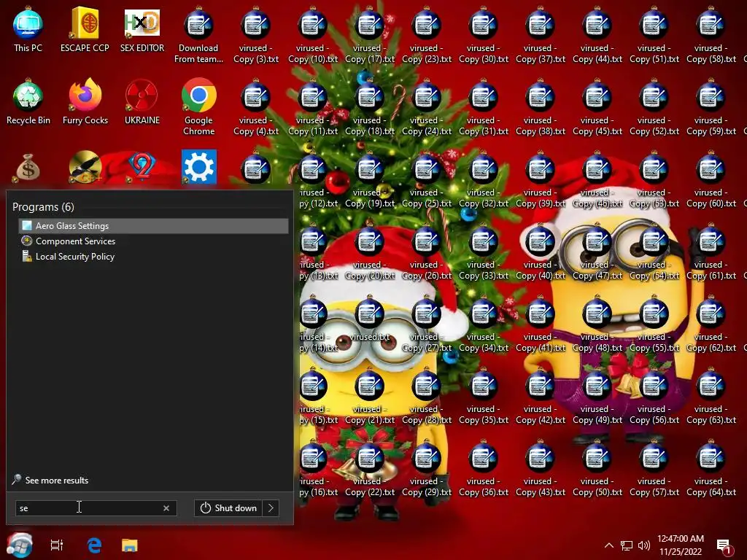
Task: Show hidden system tray icons
Action: pos(609,545)
